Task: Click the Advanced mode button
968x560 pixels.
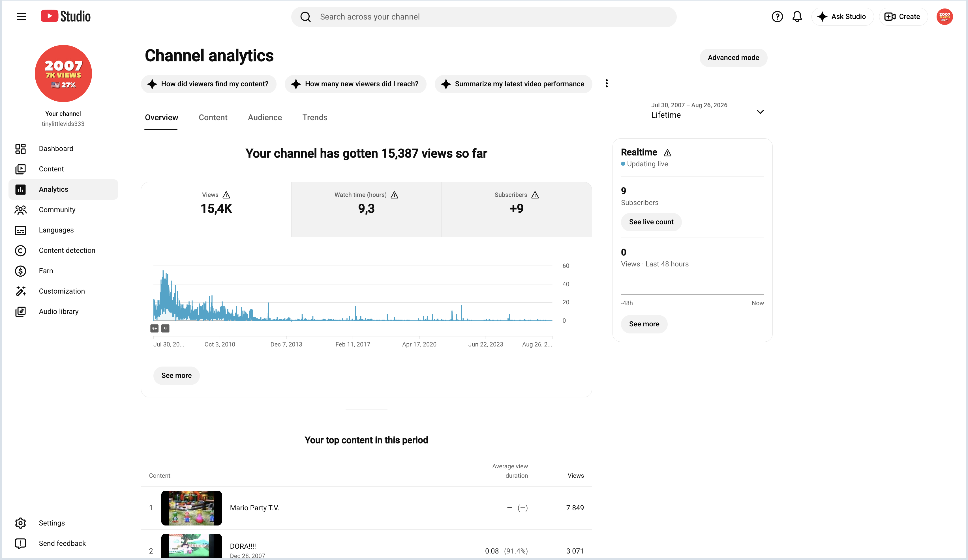Action: 733,58
